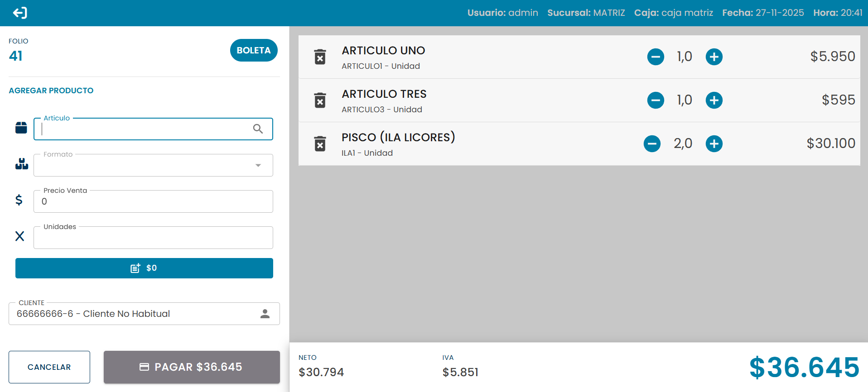Remove ARTICULO TRES using its trash icon
This screenshot has height=392, width=868.
tap(321, 100)
